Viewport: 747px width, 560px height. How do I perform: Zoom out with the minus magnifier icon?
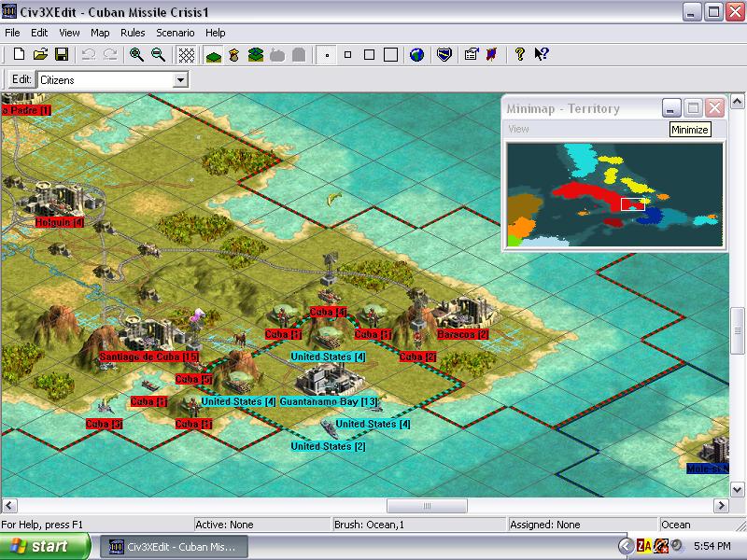(158, 55)
